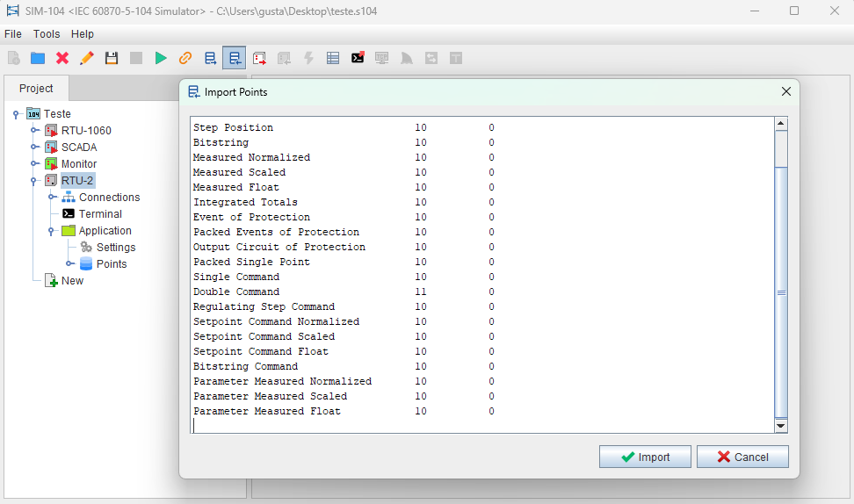Expand the Connections node handle
Image resolution: width=854 pixels, height=504 pixels.
click(51, 198)
